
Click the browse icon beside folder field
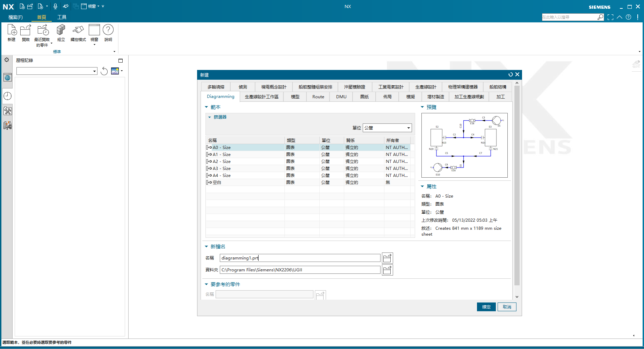pos(388,270)
